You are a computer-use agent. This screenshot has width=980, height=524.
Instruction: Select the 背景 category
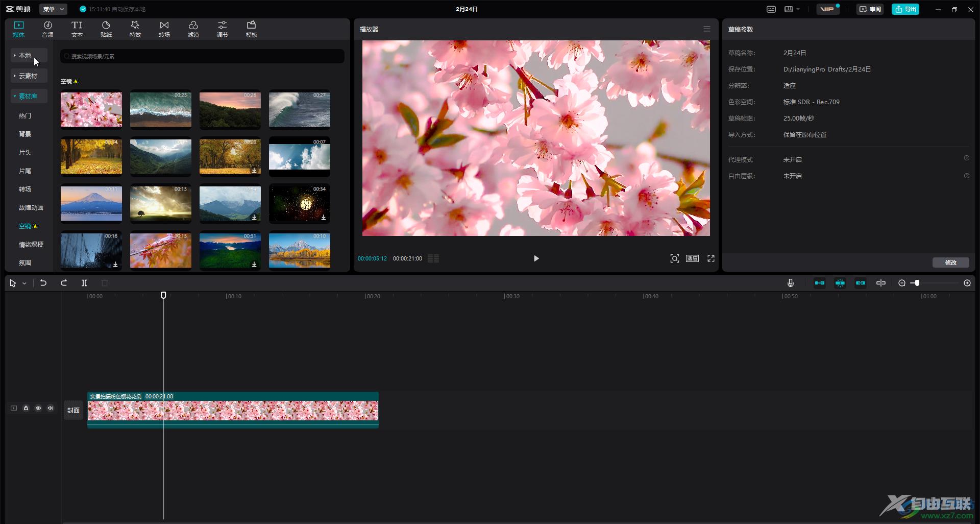tap(25, 134)
